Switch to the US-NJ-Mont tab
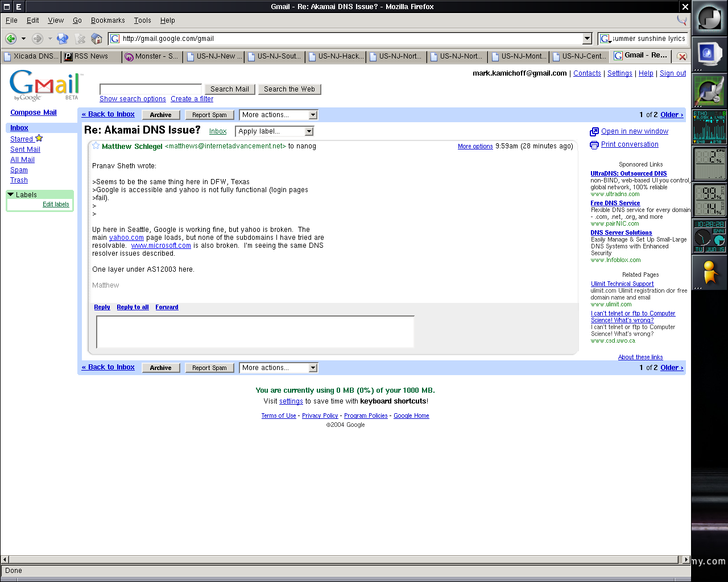This screenshot has height=582, width=728. click(x=518, y=56)
